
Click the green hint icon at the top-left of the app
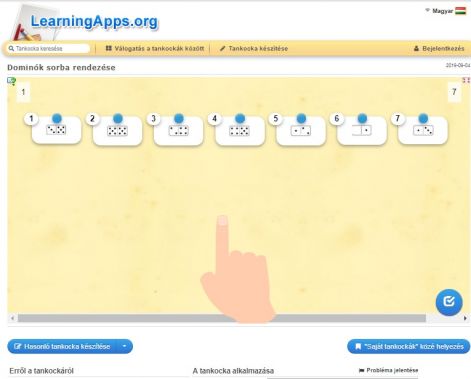(11, 81)
